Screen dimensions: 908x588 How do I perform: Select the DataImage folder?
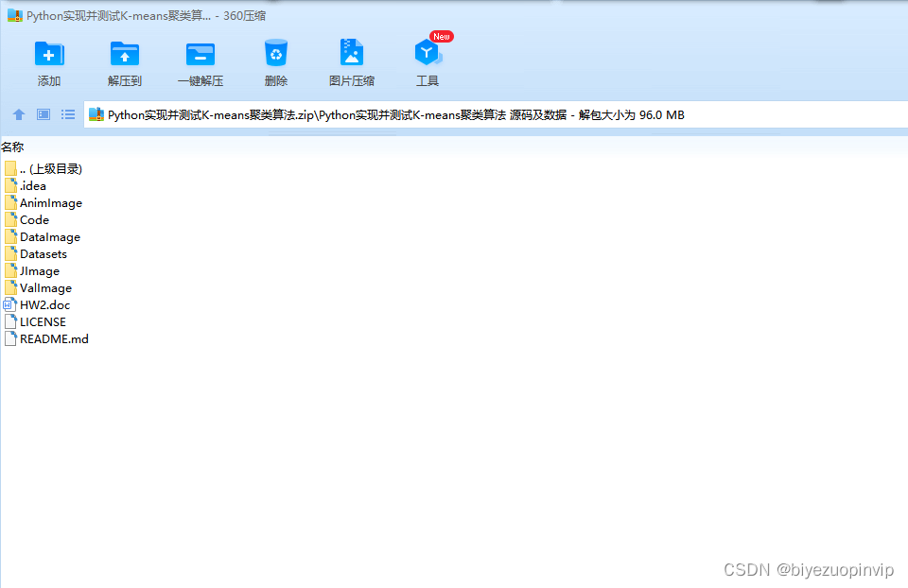pyautogui.click(x=43, y=236)
